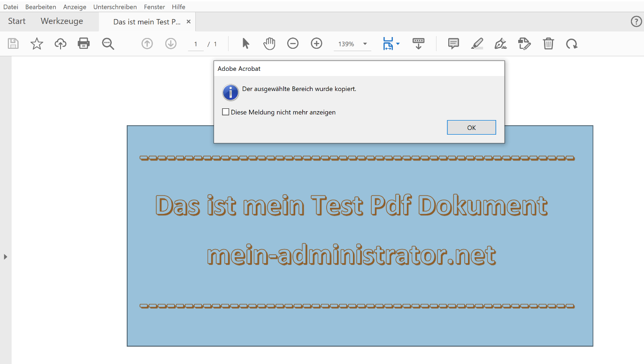Click the text 'Das ist mein Test Pdf Dokument'

[352, 205]
